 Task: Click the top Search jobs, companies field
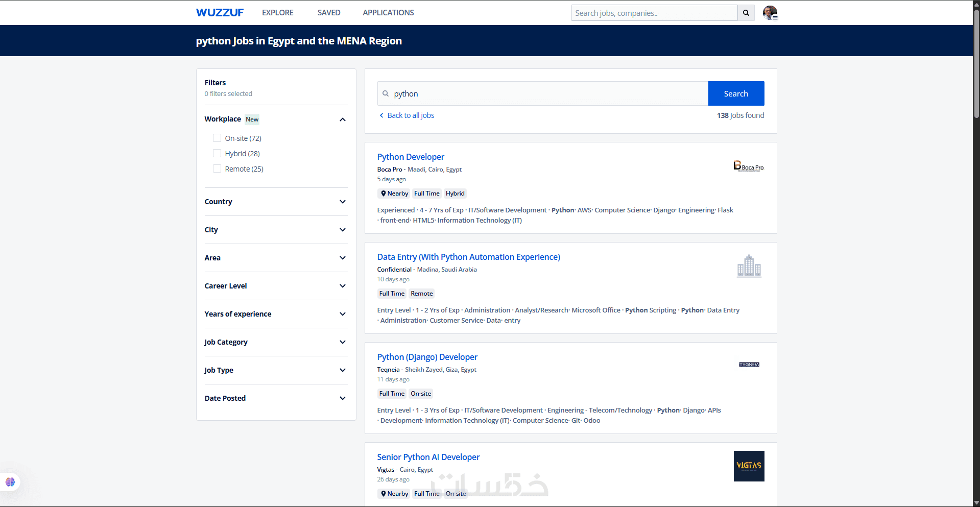(654, 13)
